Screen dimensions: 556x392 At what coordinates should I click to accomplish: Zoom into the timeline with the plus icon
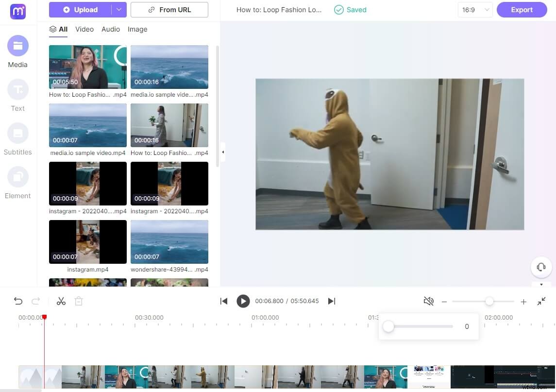(523, 301)
